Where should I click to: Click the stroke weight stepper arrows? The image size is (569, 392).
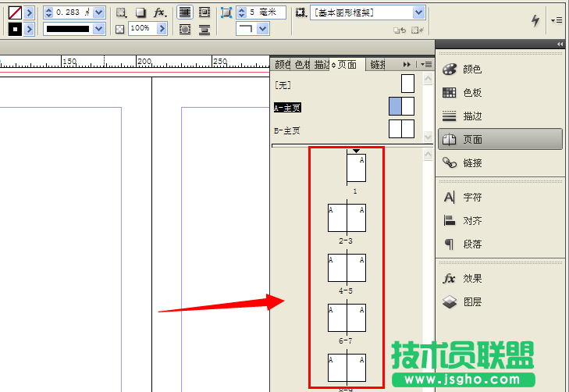pyautogui.click(x=48, y=12)
